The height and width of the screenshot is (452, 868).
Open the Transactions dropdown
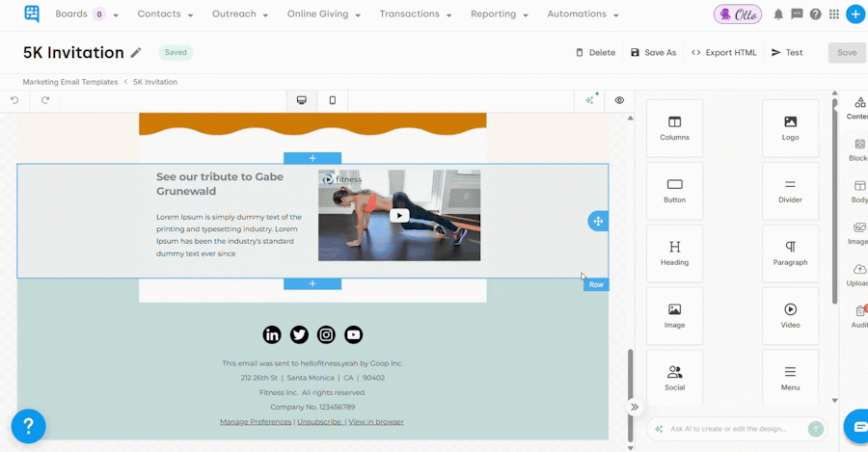point(415,13)
